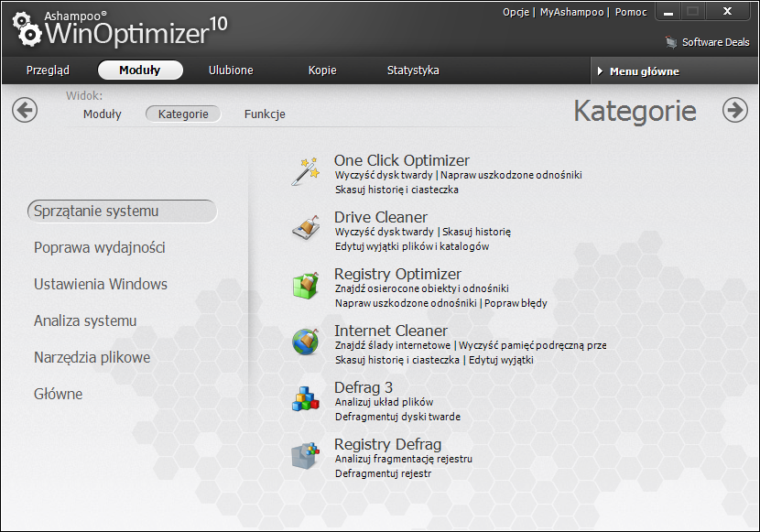Image resolution: width=760 pixels, height=532 pixels.
Task: Open Software Deals in the header
Action: [708, 42]
